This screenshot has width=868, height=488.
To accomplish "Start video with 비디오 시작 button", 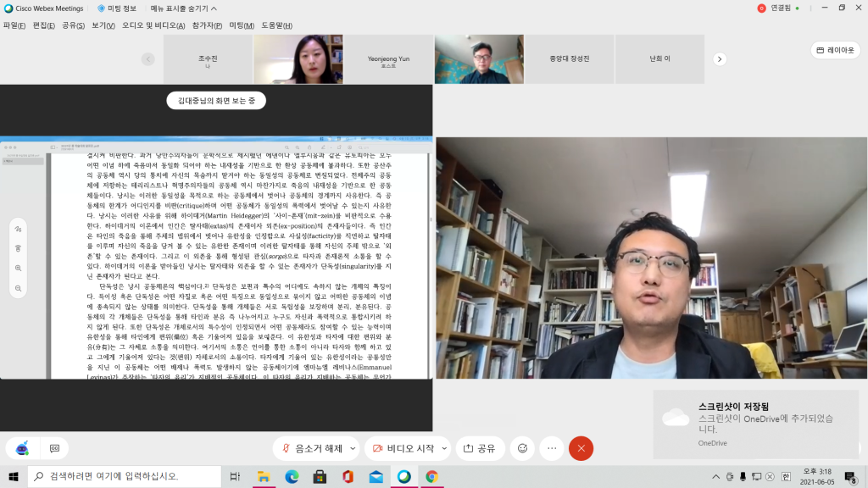I will [403, 449].
